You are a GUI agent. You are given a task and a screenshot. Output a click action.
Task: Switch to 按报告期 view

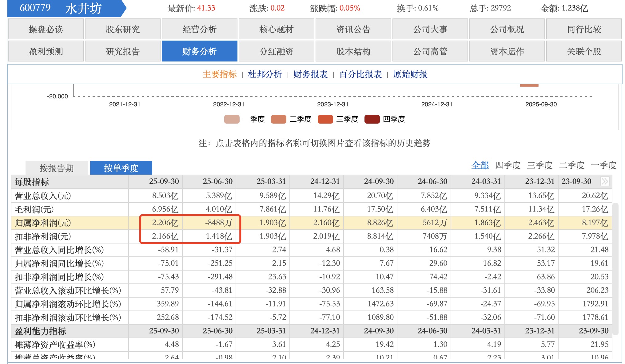pos(57,168)
